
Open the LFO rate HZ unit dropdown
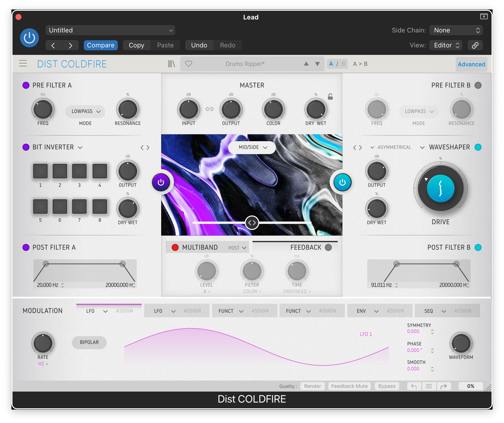43,364
